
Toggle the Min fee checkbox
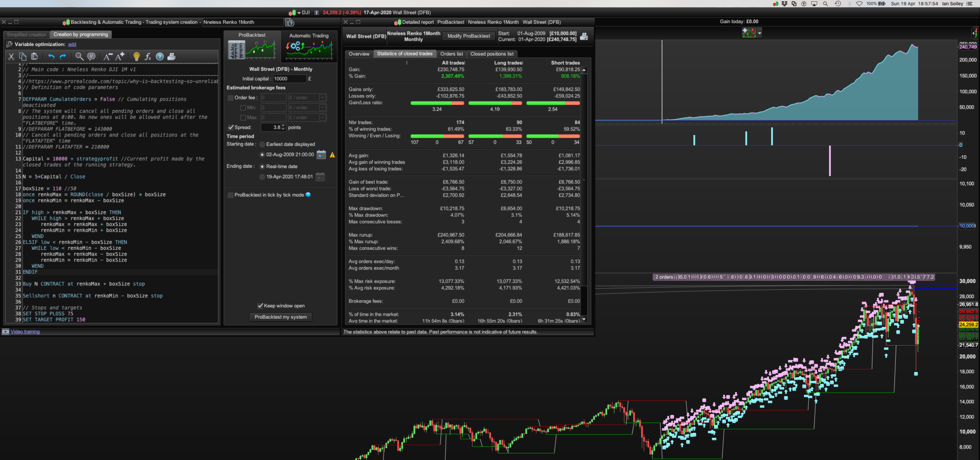click(243, 108)
